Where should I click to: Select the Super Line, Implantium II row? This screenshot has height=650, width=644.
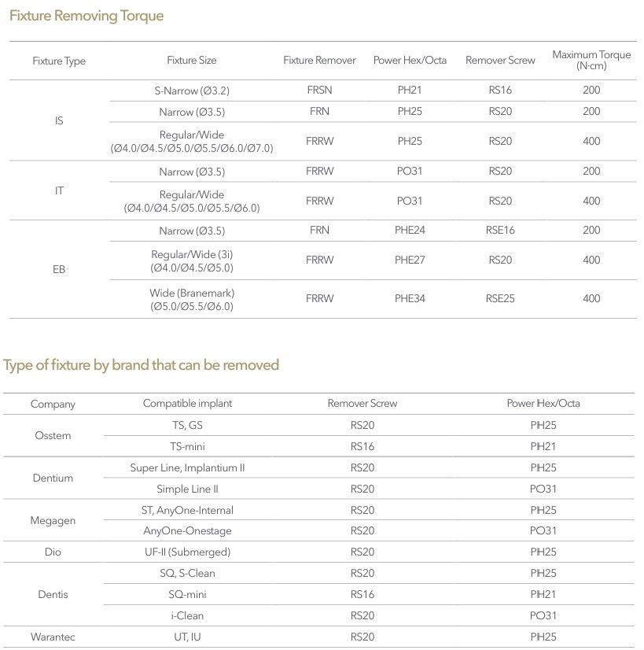pyautogui.click(x=187, y=467)
